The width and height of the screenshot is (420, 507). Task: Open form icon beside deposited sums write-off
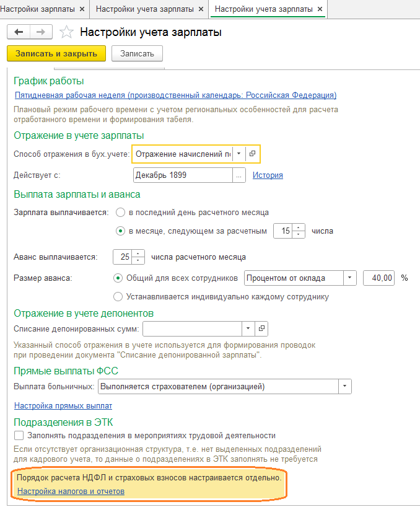261,328
